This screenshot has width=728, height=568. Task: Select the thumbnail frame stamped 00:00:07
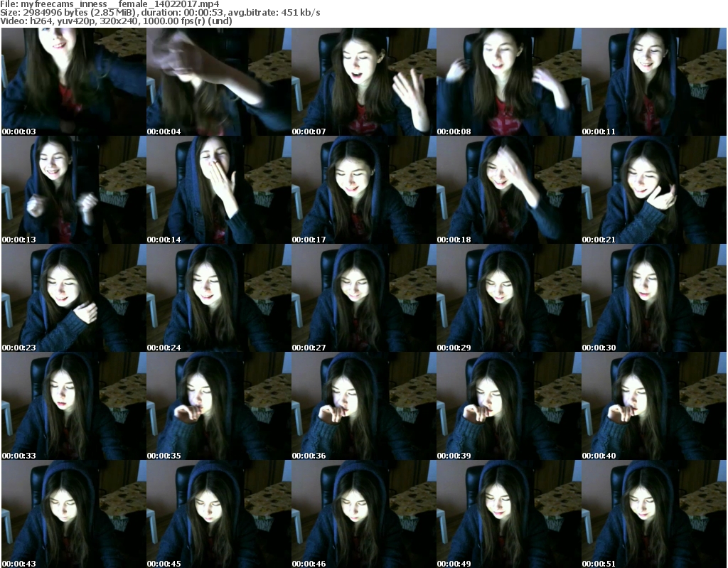click(363, 82)
